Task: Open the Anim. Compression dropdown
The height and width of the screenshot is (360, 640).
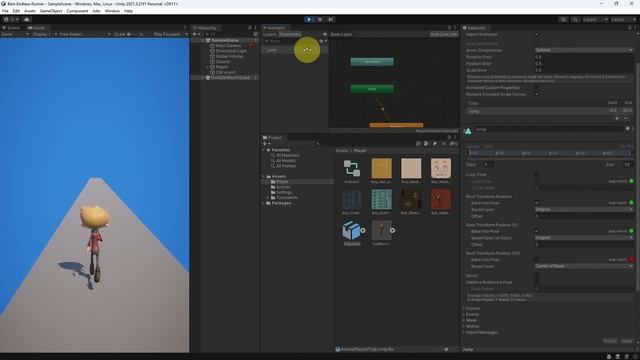Action: coord(584,50)
